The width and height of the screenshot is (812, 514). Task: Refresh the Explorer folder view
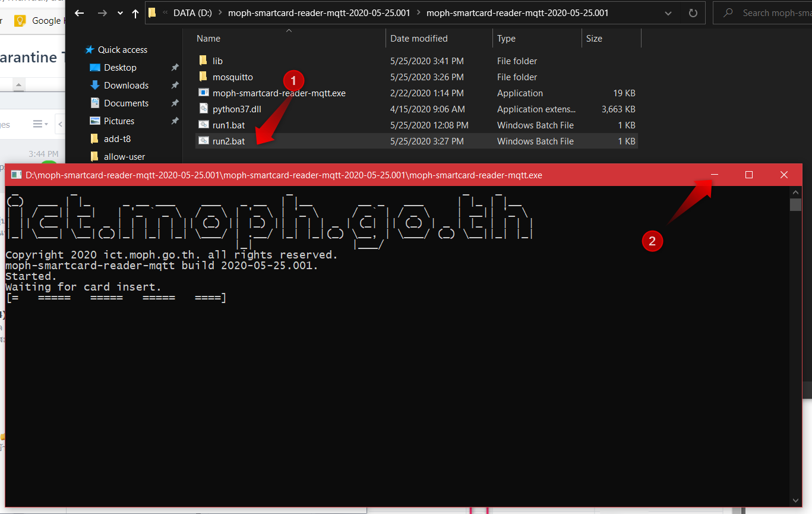tap(693, 12)
